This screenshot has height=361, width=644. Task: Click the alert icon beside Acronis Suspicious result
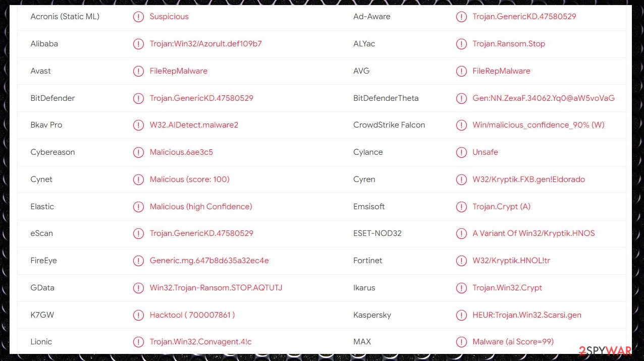(x=138, y=17)
